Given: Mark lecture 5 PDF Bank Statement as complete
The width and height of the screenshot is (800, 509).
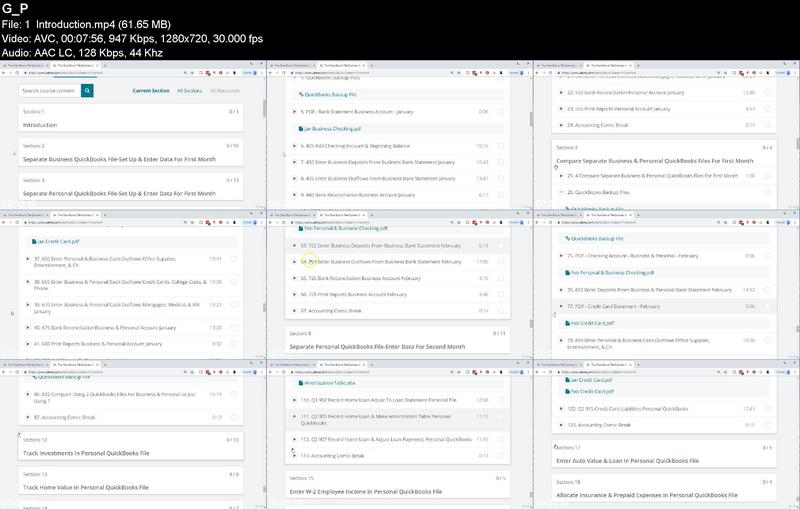Looking at the screenshot, I should [x=501, y=112].
